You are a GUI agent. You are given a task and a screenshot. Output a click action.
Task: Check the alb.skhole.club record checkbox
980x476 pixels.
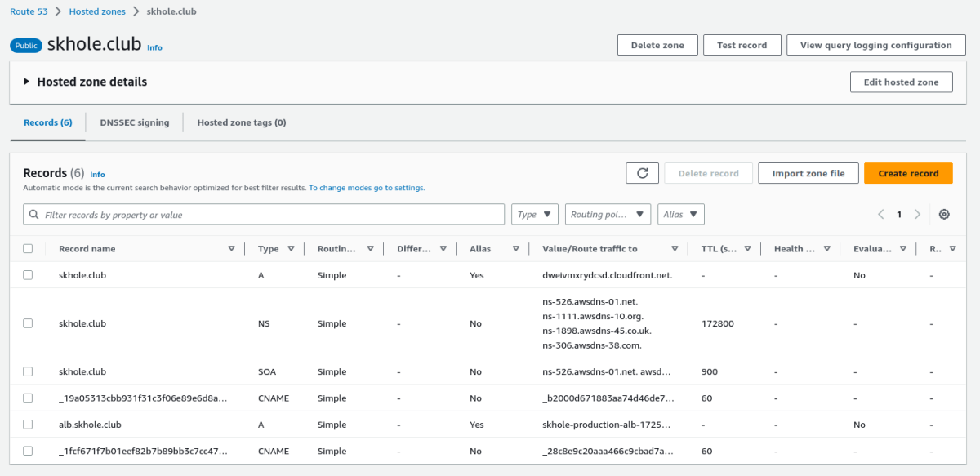[28, 425]
